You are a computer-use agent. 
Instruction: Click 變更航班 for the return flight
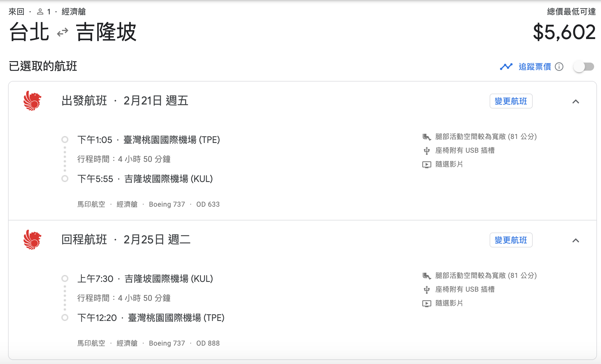pos(511,240)
